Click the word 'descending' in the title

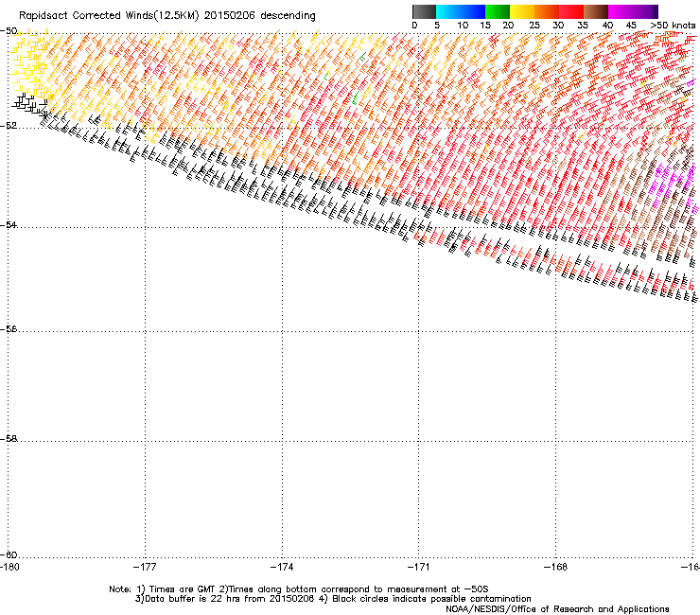(288, 16)
